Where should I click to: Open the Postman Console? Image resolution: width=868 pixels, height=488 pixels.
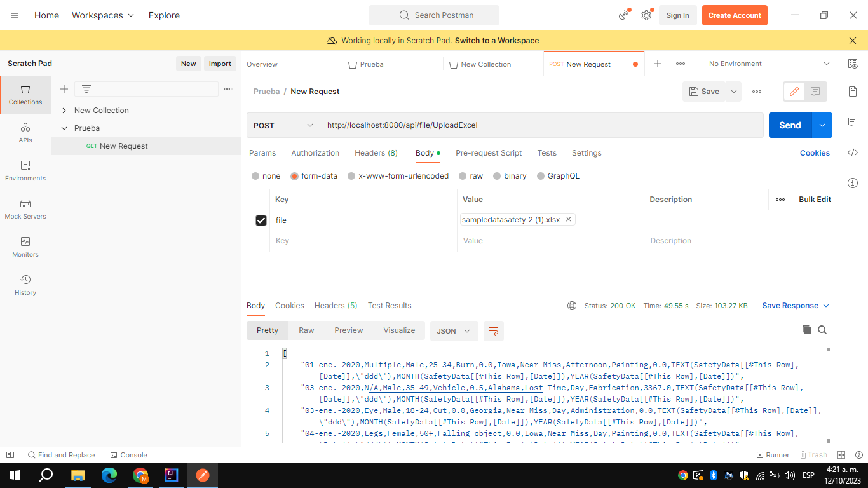click(x=129, y=455)
